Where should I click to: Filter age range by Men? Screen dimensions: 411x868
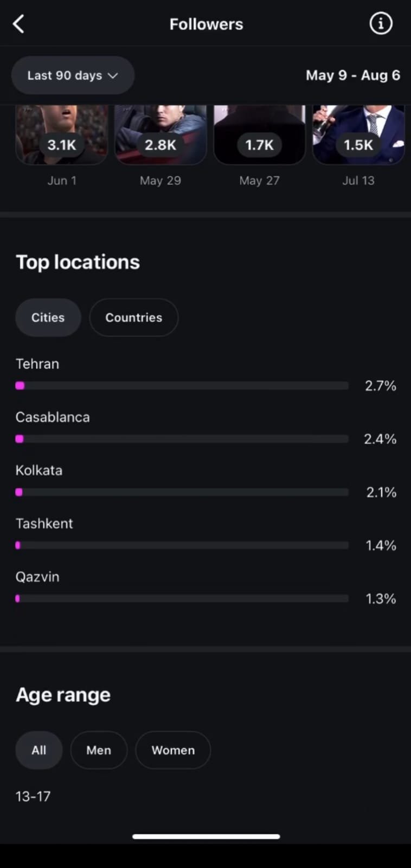(99, 750)
